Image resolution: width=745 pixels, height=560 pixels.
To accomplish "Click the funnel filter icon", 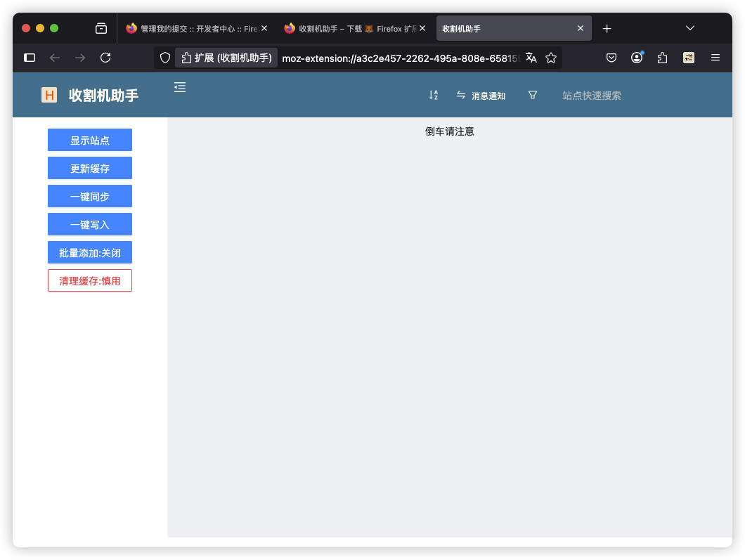I will [533, 95].
